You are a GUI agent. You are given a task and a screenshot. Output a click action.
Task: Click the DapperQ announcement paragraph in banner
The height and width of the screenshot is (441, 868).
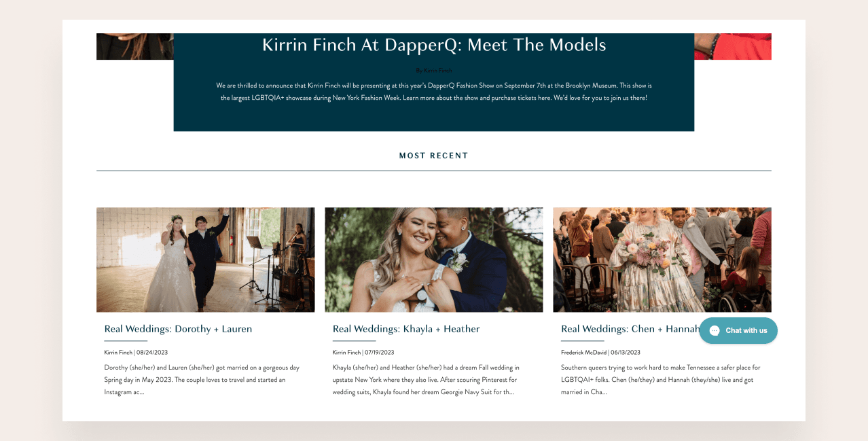434,92
